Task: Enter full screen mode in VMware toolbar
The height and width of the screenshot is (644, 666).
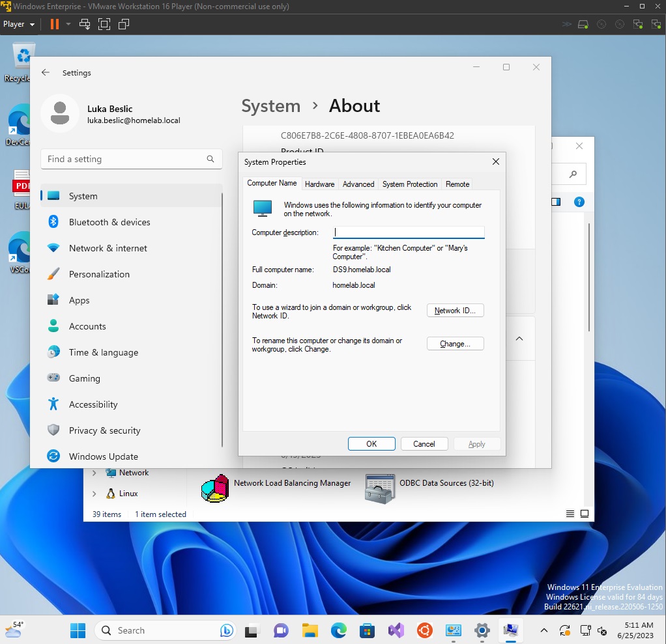Action: [x=104, y=24]
